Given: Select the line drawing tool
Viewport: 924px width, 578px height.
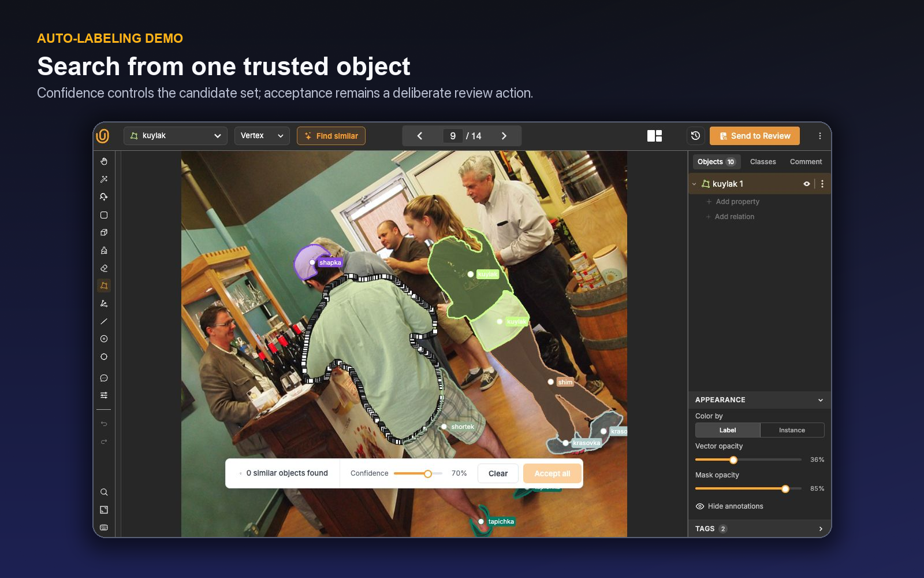Looking at the screenshot, I should point(104,321).
